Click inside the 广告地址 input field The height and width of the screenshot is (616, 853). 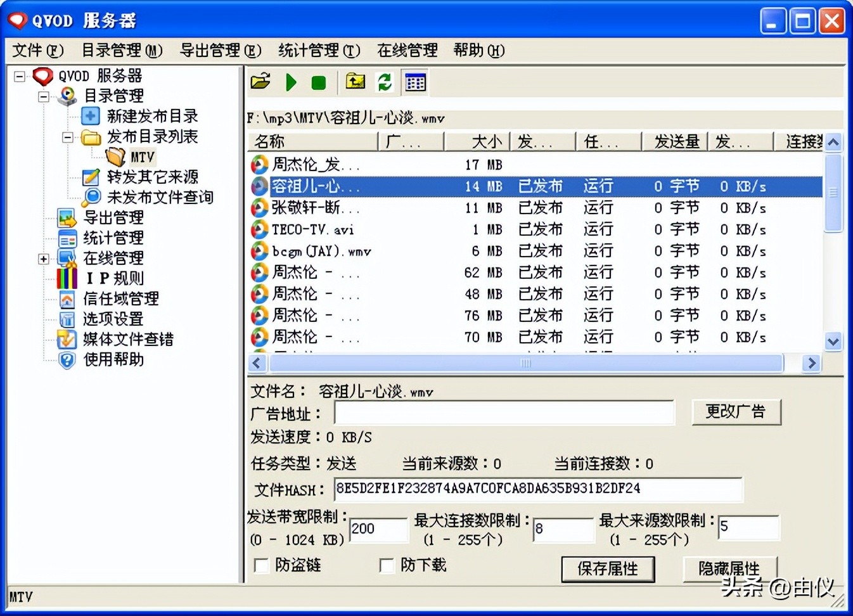tap(501, 413)
